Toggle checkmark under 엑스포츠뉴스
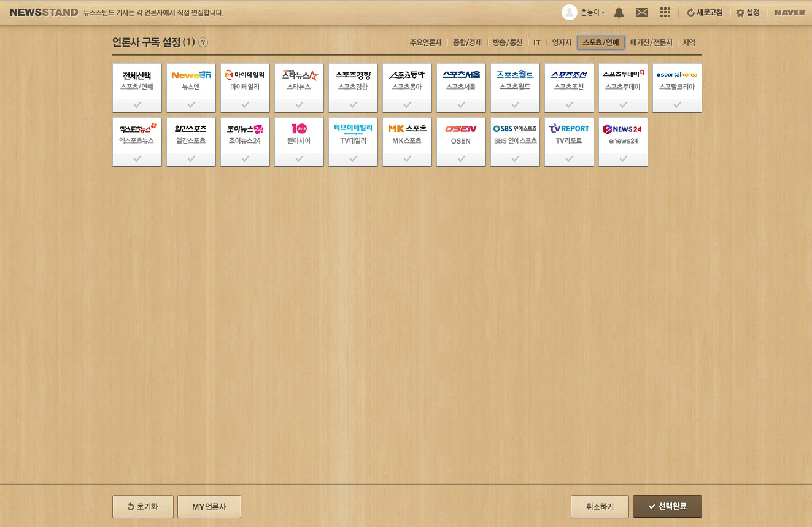This screenshot has height=527, width=812. tap(137, 159)
